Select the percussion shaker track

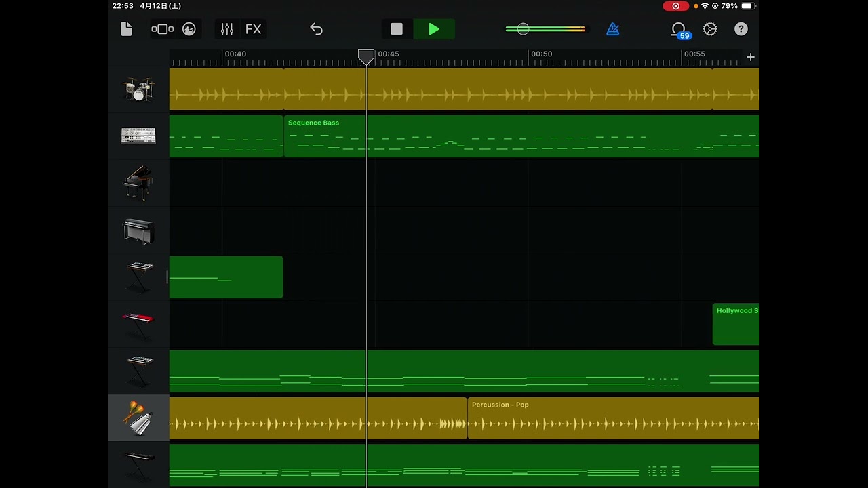coord(138,418)
